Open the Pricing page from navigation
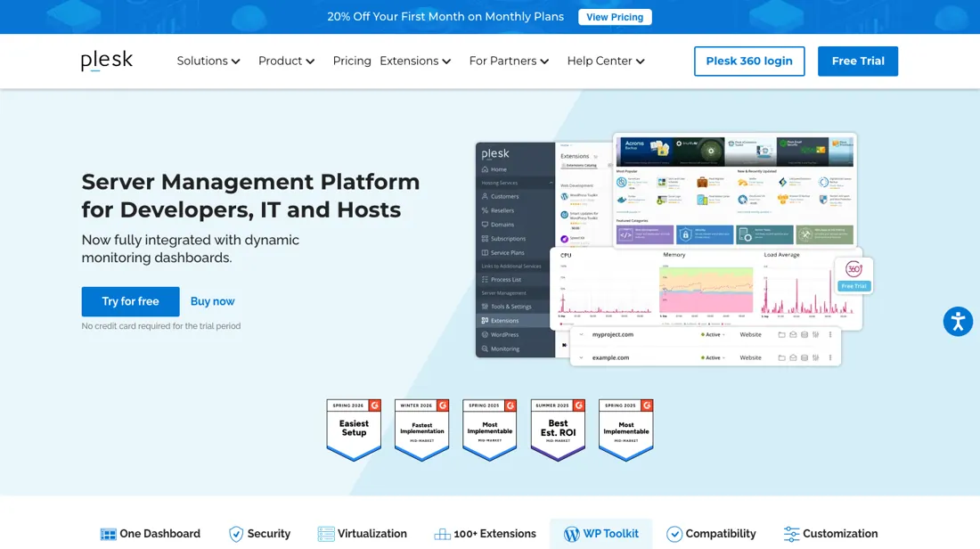980x549 pixels. (x=352, y=61)
